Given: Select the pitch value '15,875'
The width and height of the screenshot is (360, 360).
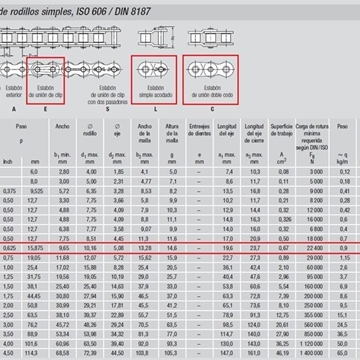Looking at the screenshot, I should click(x=36, y=248).
